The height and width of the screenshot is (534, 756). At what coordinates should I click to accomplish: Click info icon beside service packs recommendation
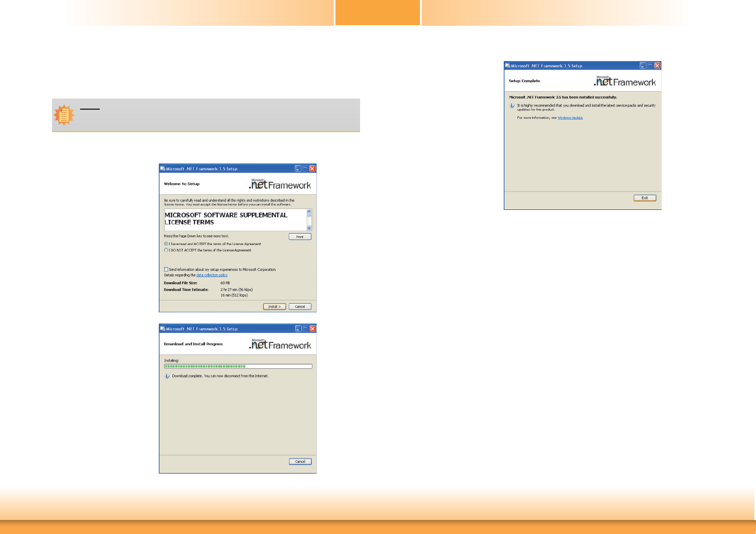512,106
